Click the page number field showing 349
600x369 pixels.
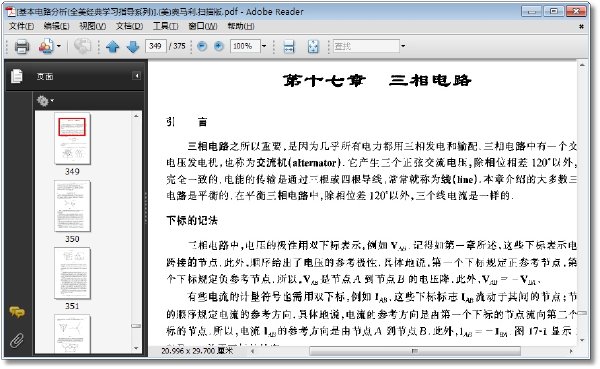pyautogui.click(x=156, y=46)
